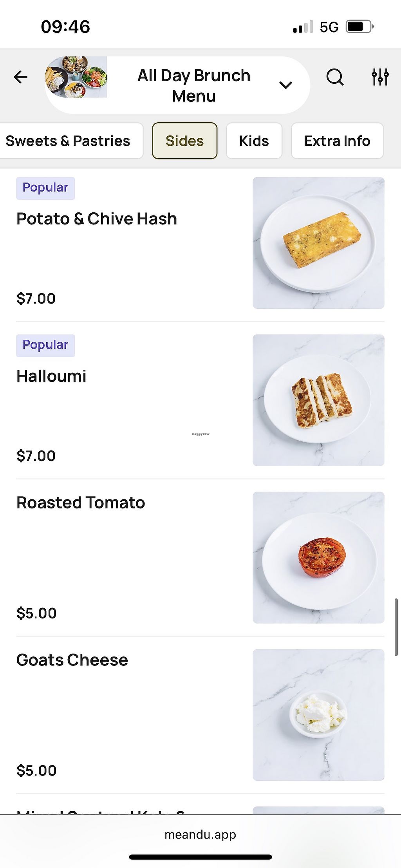This screenshot has height=868, width=401.
Task: Go to the Extra Info tab
Action: tap(337, 141)
